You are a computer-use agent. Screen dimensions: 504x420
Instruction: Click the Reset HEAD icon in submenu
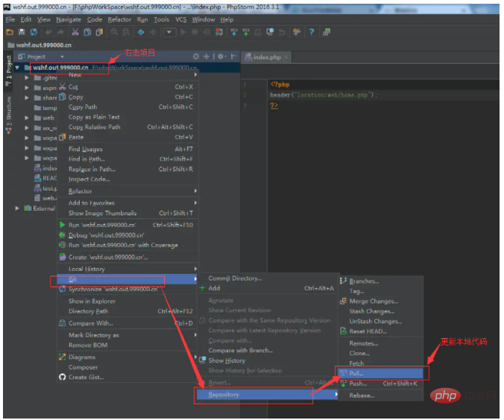tap(344, 331)
